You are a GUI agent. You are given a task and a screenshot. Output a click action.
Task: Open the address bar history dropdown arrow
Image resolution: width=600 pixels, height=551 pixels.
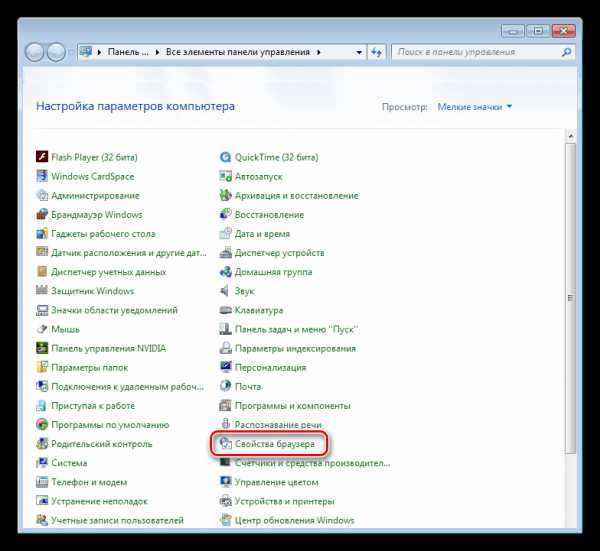(359, 52)
